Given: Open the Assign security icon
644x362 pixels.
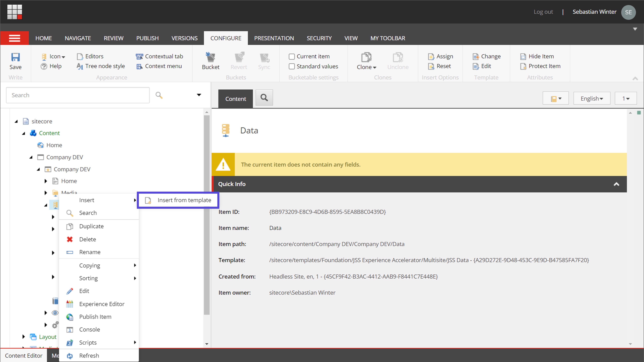Looking at the screenshot, I should click(x=431, y=56).
